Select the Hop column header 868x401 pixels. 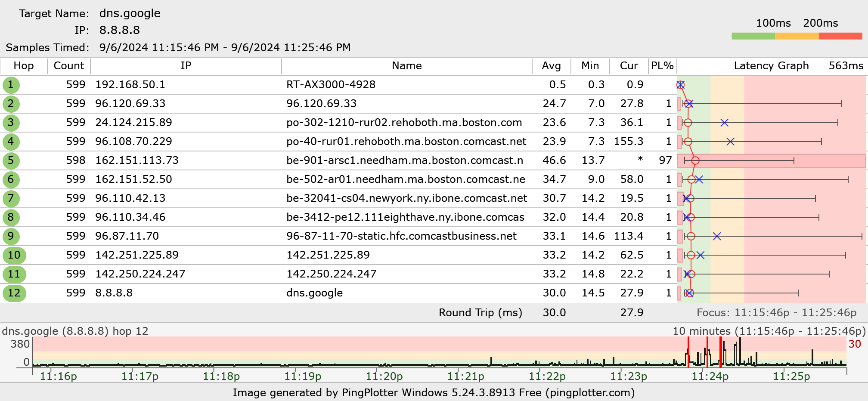pos(24,66)
